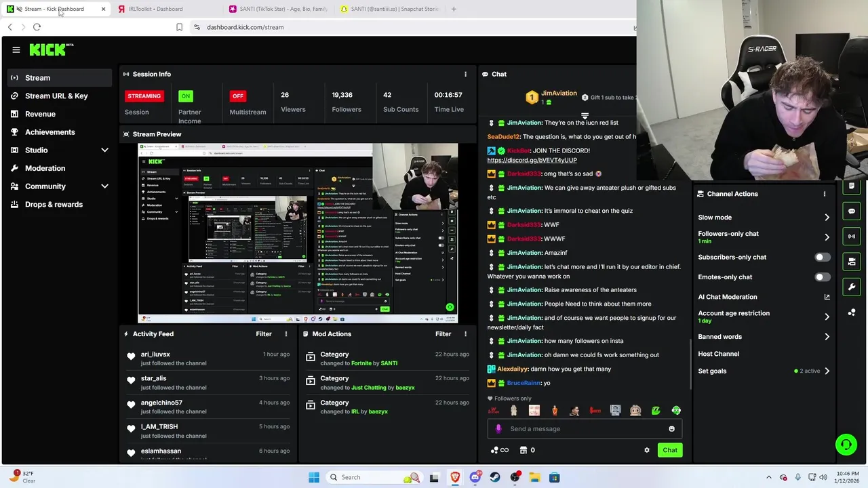The image size is (868, 488).
Task: Click the chat bubble icon in right rail
Action: click(x=852, y=211)
